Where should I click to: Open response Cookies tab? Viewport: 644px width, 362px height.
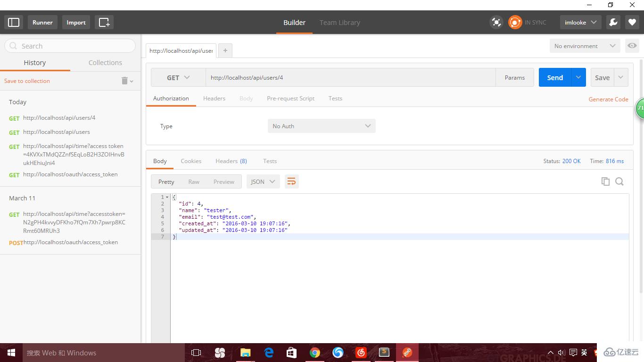[191, 161]
